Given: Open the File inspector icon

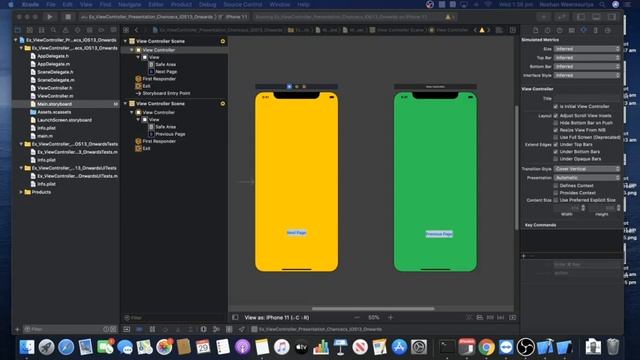Looking at the screenshot, I should click(536, 30).
